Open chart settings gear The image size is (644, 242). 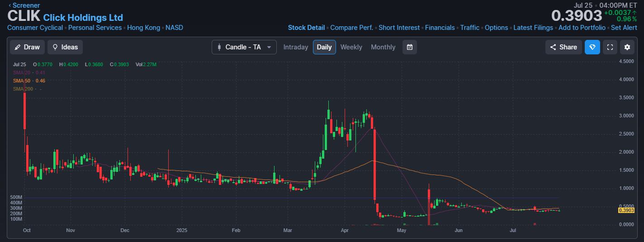[x=627, y=47]
